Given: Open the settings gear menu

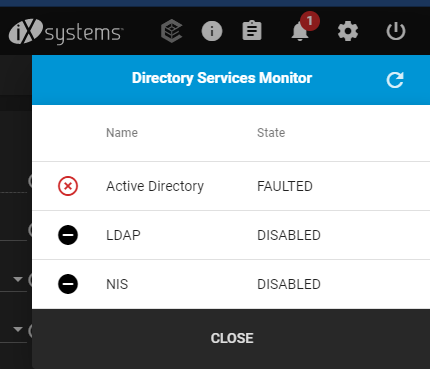Looking at the screenshot, I should coord(348,31).
